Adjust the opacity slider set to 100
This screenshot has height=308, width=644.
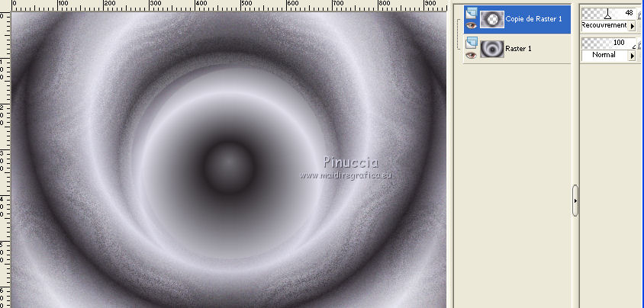tap(609, 43)
